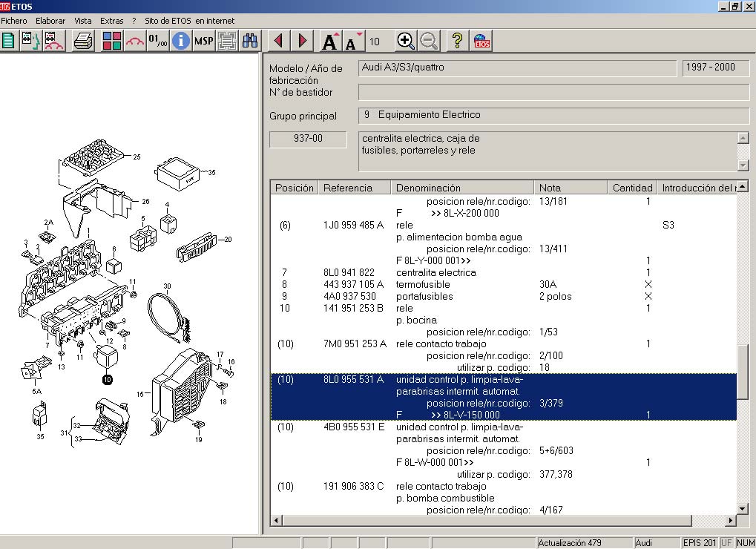Click the 2 polos note cell
This screenshot has height=549, width=756.
[x=556, y=297]
